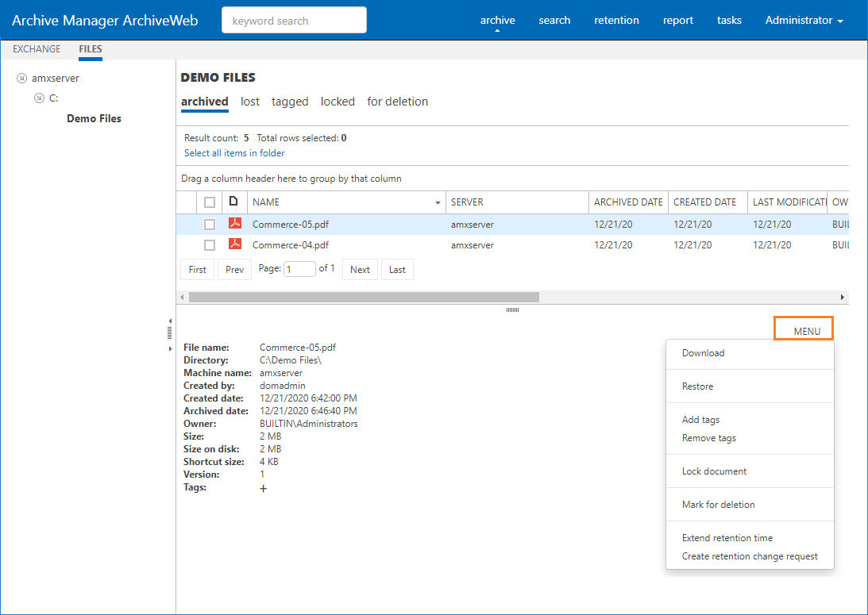The width and height of the screenshot is (868, 615).
Task: Click the horizontal scrollbar thumb of the grid
Action: coord(364,297)
